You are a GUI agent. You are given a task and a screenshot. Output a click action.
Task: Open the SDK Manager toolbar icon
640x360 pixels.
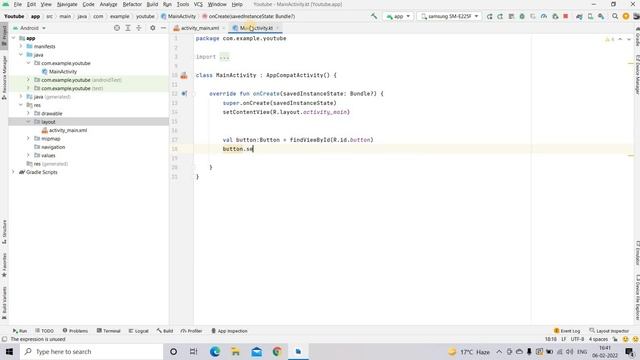pos(601,16)
